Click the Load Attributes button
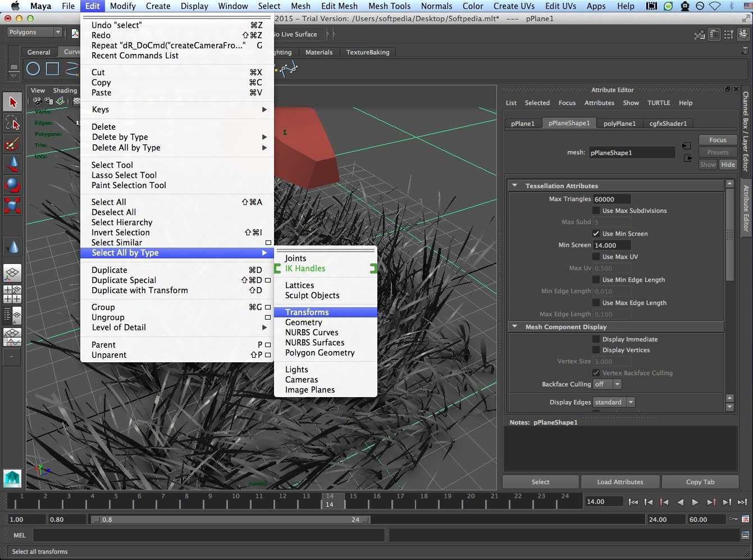The width and height of the screenshot is (753, 560). [x=620, y=482]
